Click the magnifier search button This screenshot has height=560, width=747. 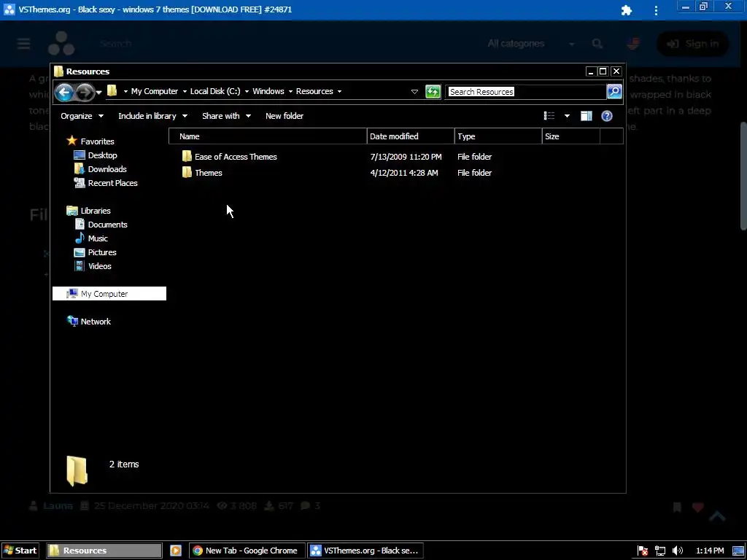coord(614,91)
